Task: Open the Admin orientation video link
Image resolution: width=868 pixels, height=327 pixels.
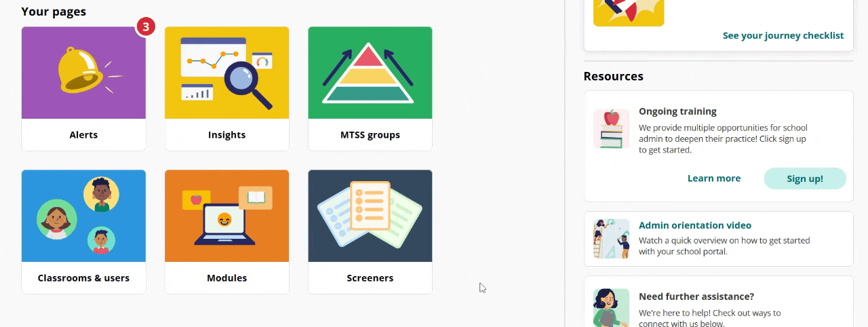Action: click(695, 225)
